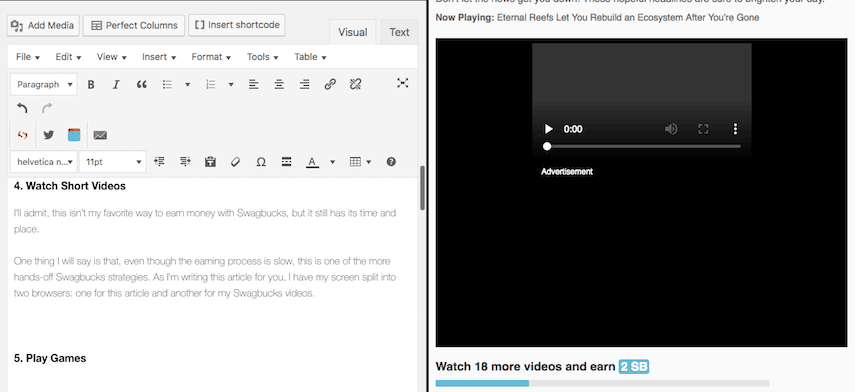Open the Tools menu
Screen dimensions: 855x392
click(x=262, y=57)
